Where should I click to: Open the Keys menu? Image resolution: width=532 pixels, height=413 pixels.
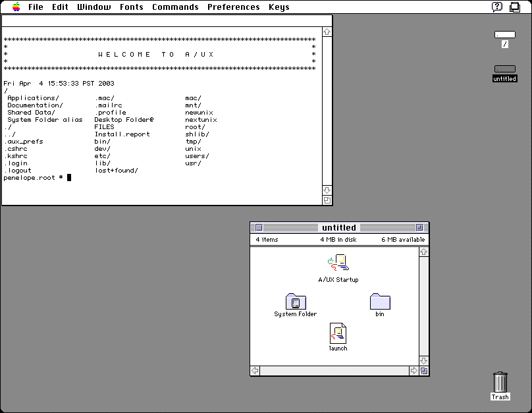tap(279, 7)
